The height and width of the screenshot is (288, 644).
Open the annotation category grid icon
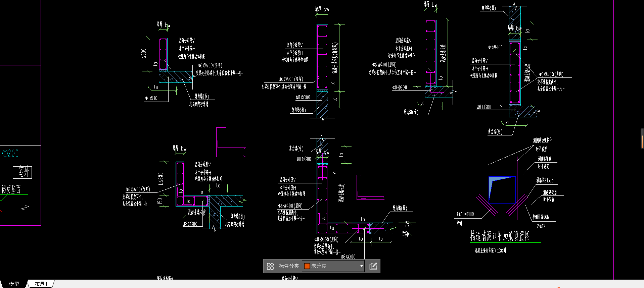270,266
